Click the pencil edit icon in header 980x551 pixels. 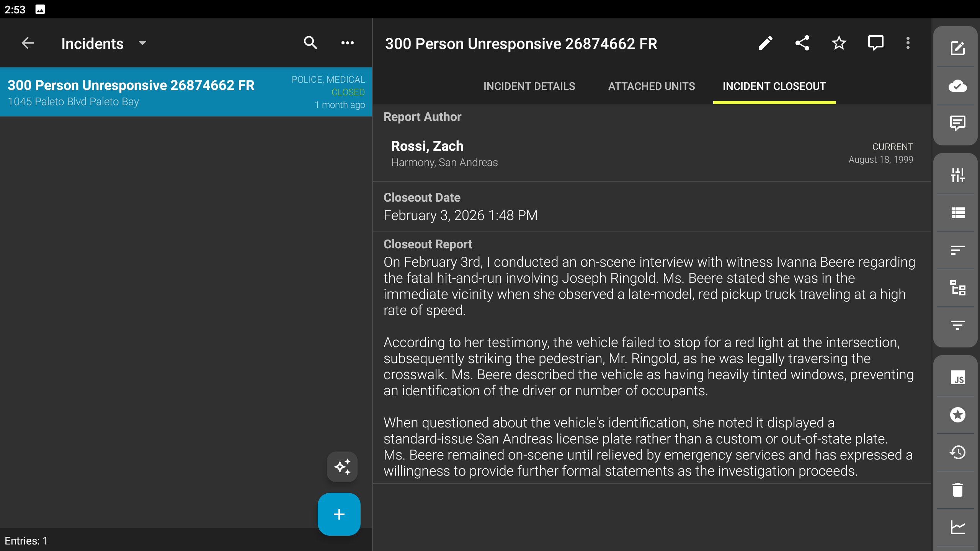tap(765, 43)
